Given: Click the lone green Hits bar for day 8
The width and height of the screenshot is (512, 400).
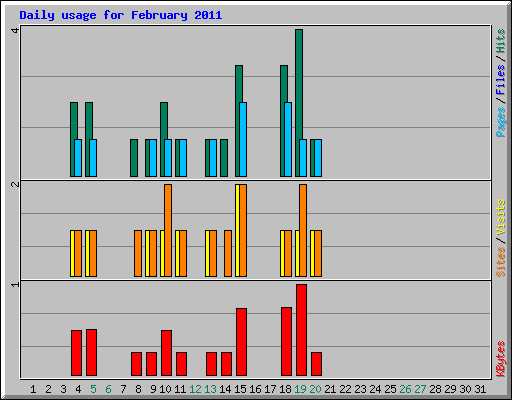Looking at the screenshot, I should point(134,158).
